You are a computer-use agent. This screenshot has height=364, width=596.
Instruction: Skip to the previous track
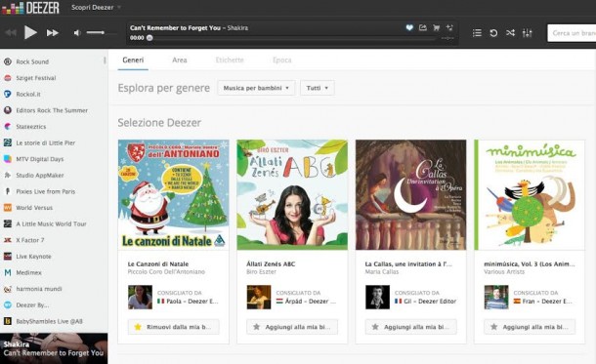coord(11,33)
